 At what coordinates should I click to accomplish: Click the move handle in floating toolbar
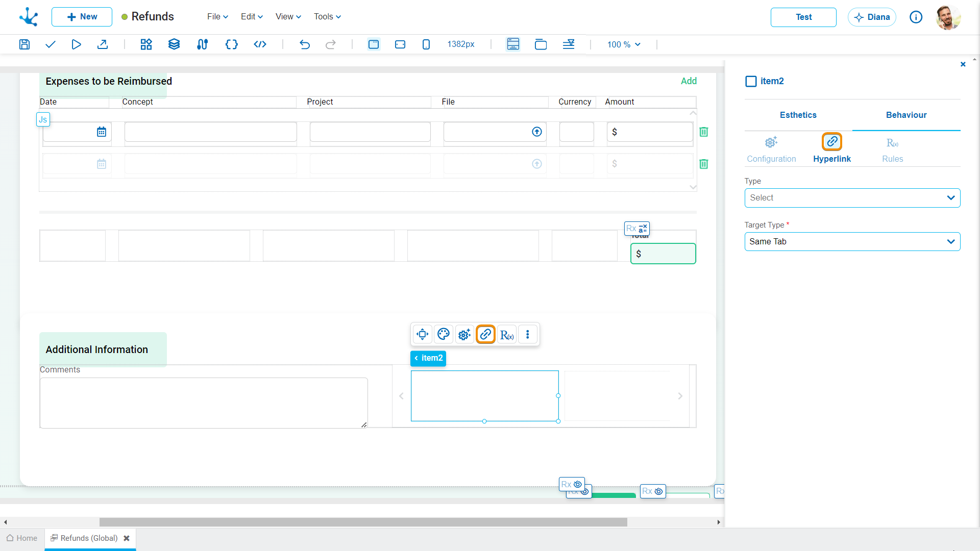point(423,335)
